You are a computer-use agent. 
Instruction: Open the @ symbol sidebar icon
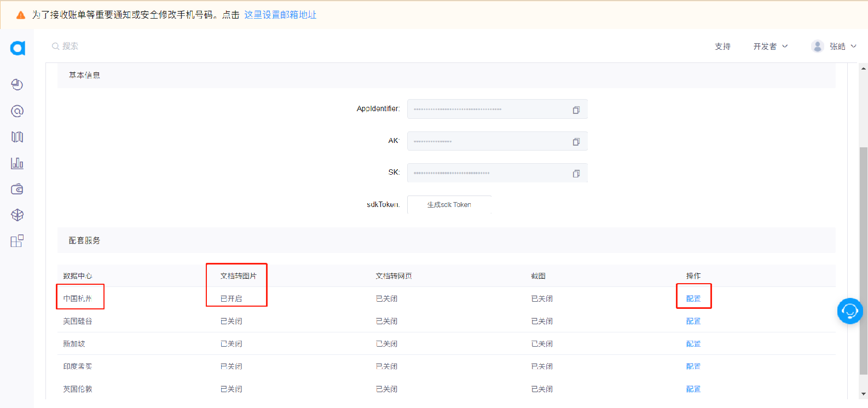(17, 111)
